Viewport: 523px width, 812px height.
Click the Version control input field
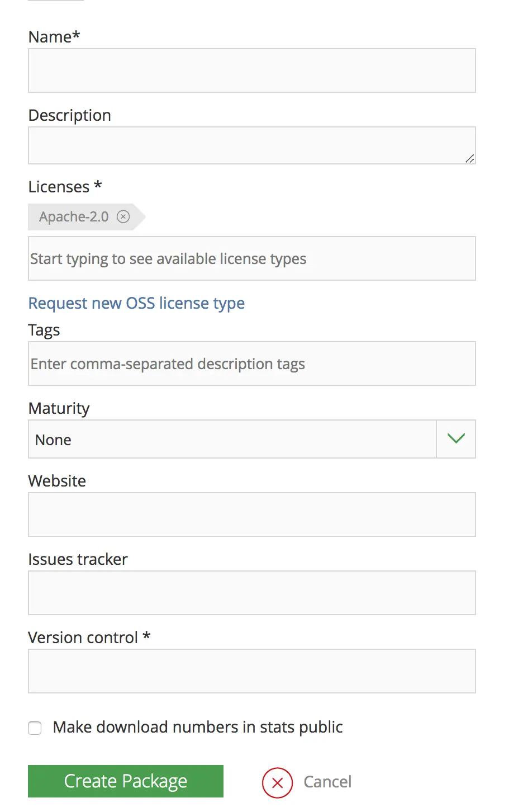click(x=251, y=671)
